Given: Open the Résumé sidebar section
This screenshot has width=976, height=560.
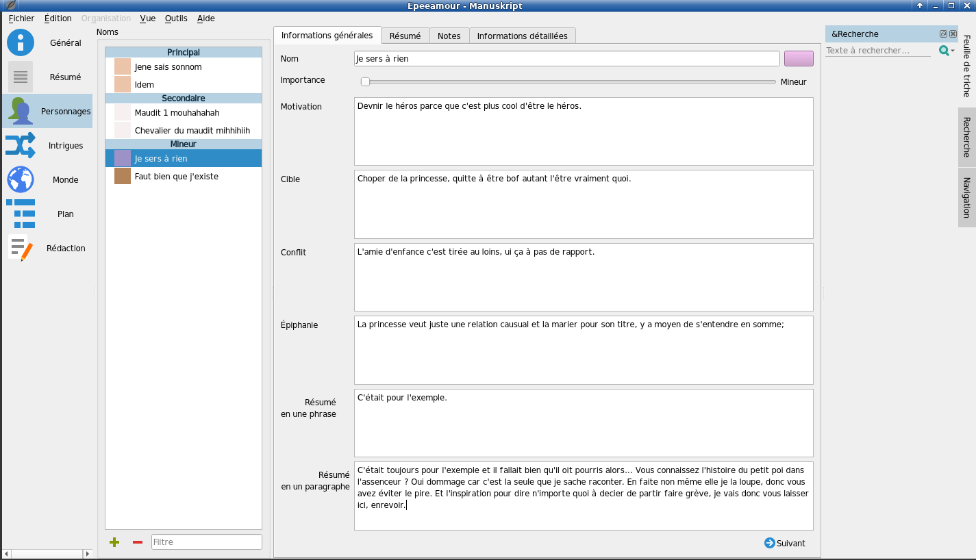Looking at the screenshot, I should 47,77.
